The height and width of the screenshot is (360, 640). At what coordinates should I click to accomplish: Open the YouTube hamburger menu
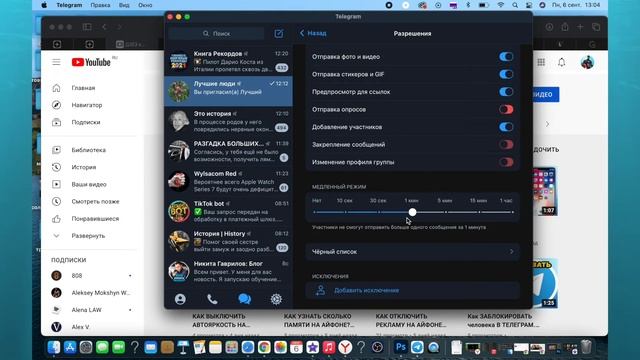pos(56,62)
